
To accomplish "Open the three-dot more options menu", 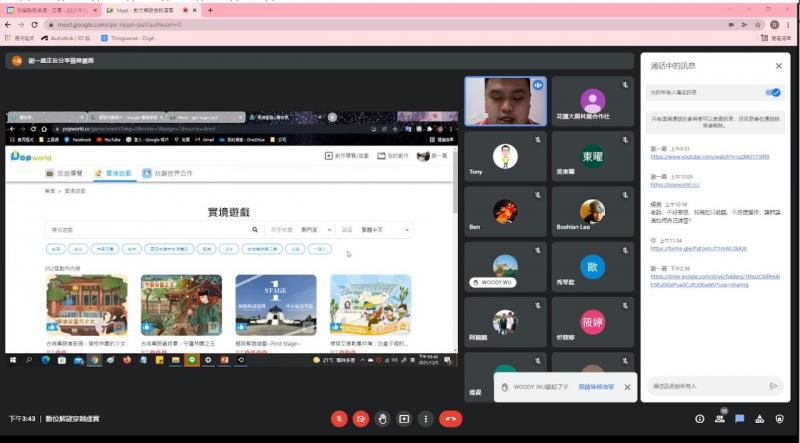I will (x=426, y=419).
